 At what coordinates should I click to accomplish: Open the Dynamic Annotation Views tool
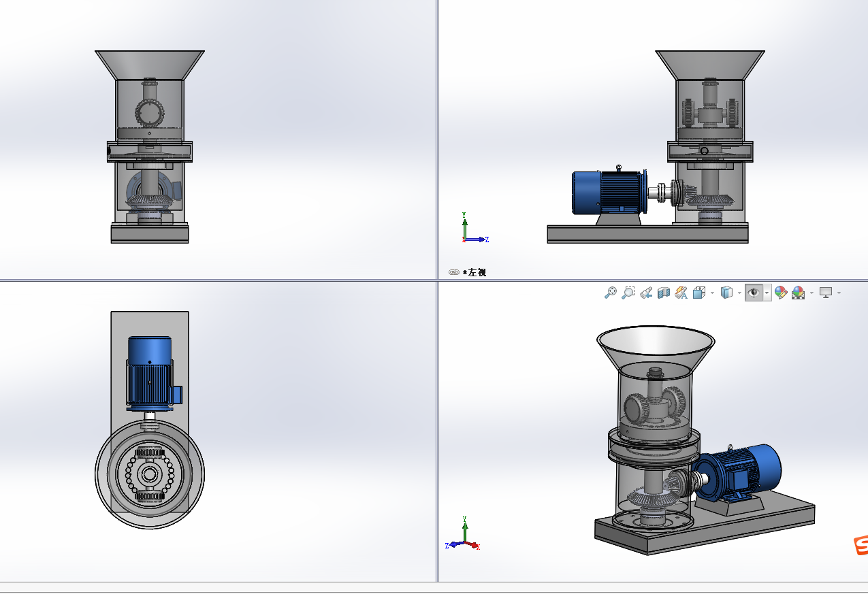pos(681,293)
